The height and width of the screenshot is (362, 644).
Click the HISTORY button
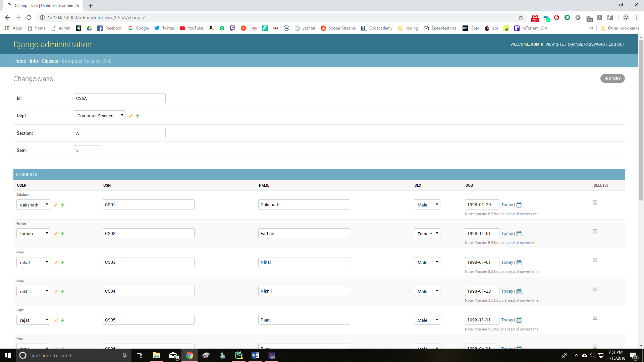tap(612, 78)
